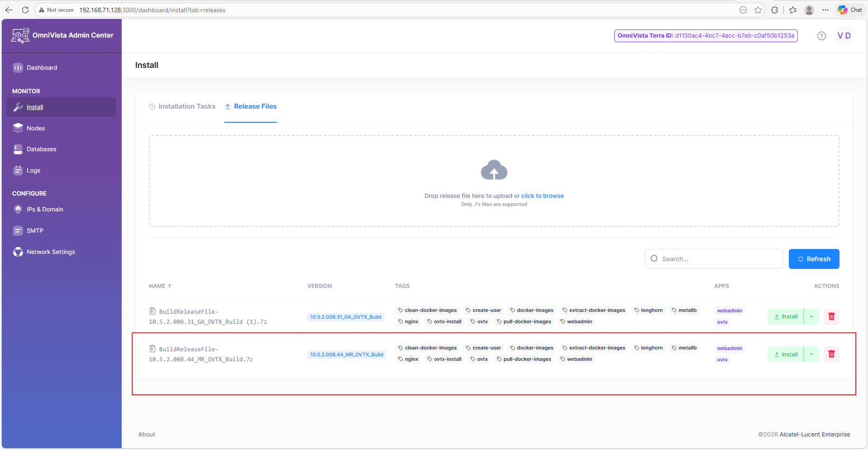Screen dimensions: 868x450
Task: Click the extract-docker-images tag in second row
Action: [x=593, y=348]
